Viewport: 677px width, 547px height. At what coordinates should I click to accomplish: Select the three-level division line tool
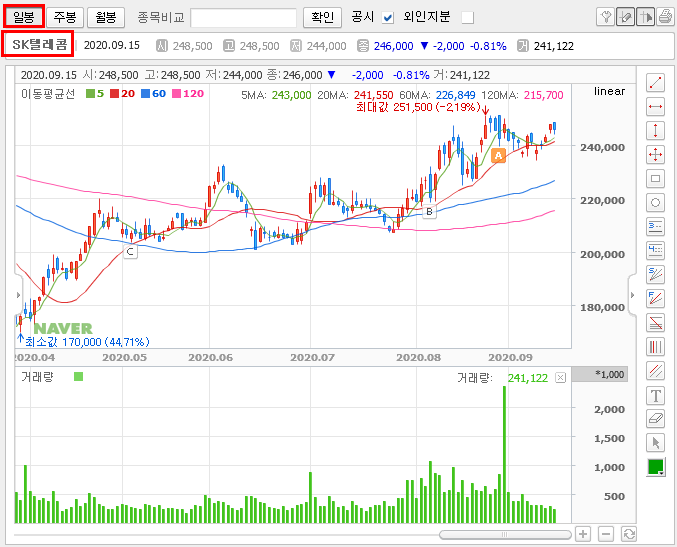pos(655,226)
